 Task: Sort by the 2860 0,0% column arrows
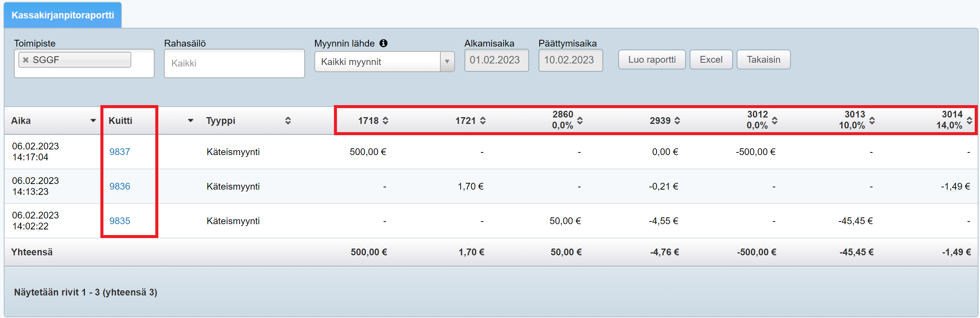click(x=580, y=121)
